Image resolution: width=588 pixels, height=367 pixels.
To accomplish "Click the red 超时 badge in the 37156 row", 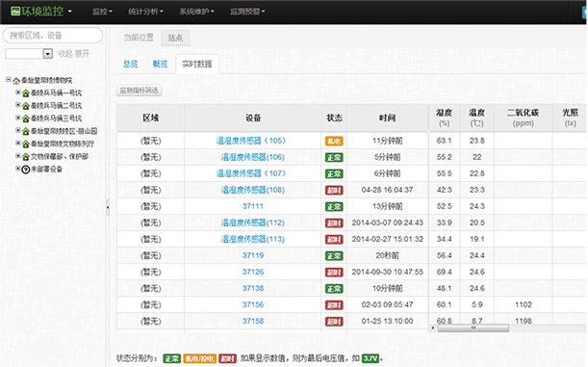I will click(334, 305).
